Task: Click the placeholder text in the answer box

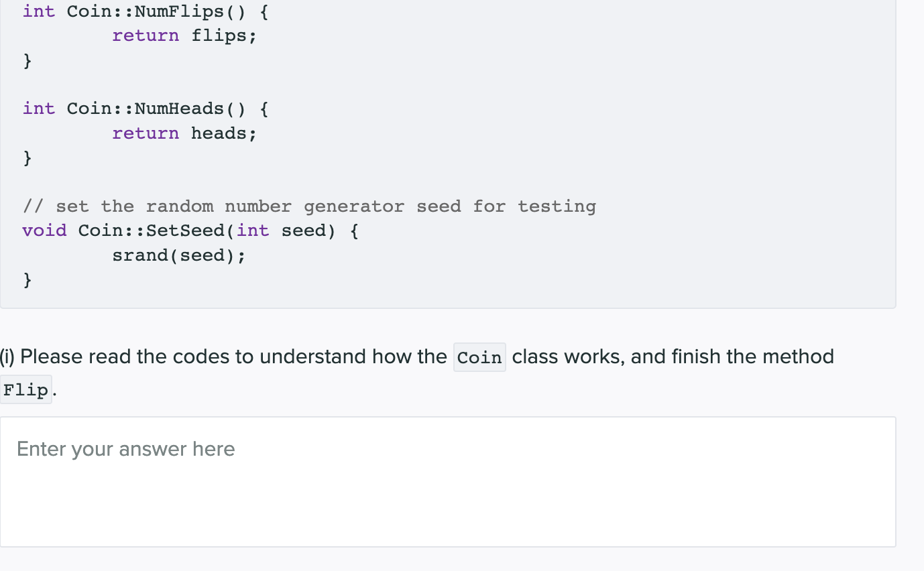Action: [125, 449]
